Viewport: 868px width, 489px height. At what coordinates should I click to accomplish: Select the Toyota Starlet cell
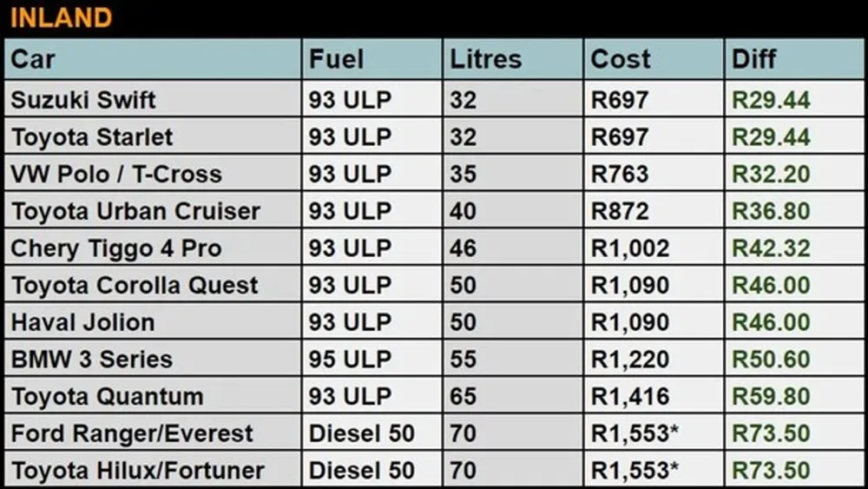[152, 136]
